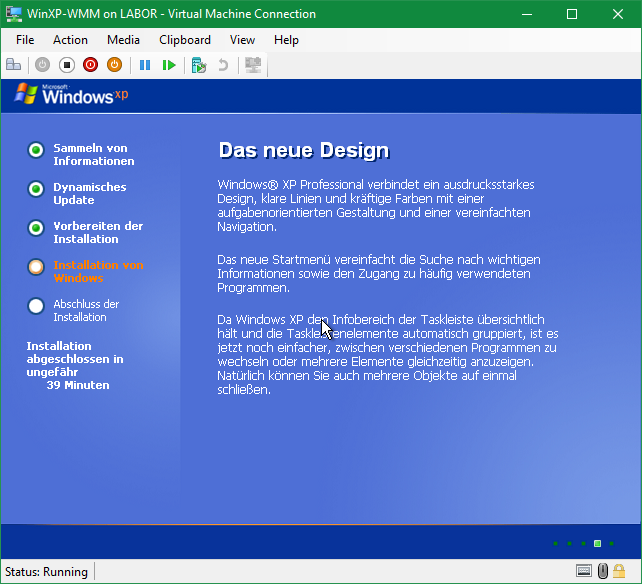Click the green Reset/Start play icon
642x584 pixels.
click(x=169, y=65)
